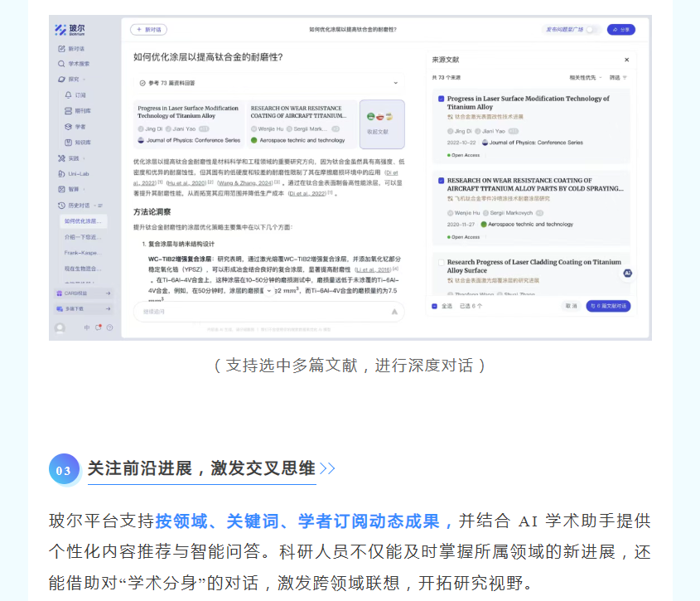
Task: Open 知识库 in the sidebar
Action: 82,142
